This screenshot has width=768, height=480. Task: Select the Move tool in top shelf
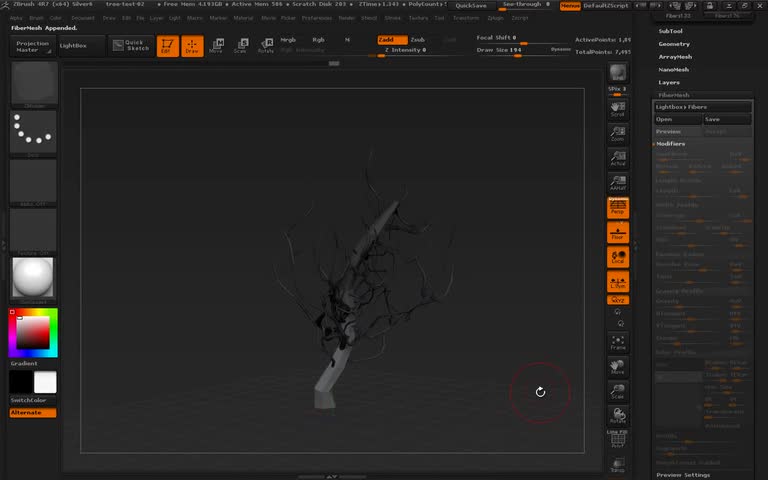click(x=215, y=46)
